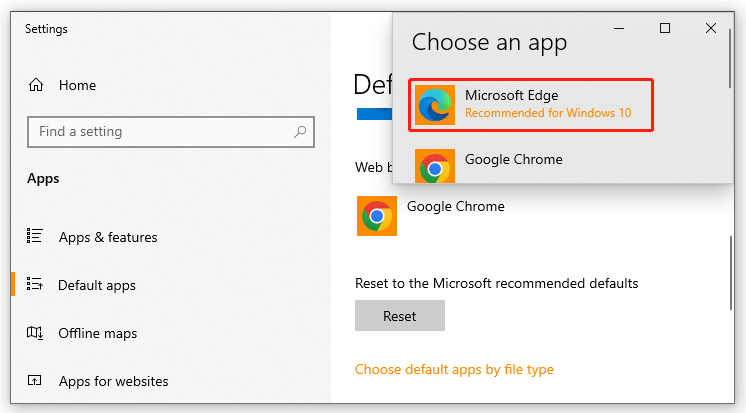Close the Settings window
746x413 pixels.
pyautogui.click(x=711, y=29)
